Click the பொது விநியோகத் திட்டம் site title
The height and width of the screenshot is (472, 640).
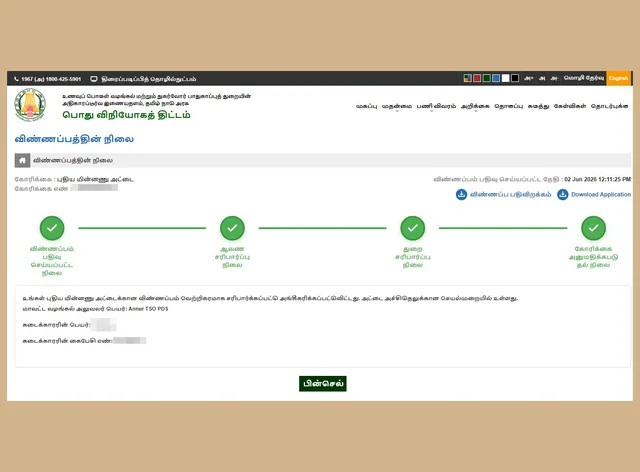point(126,115)
